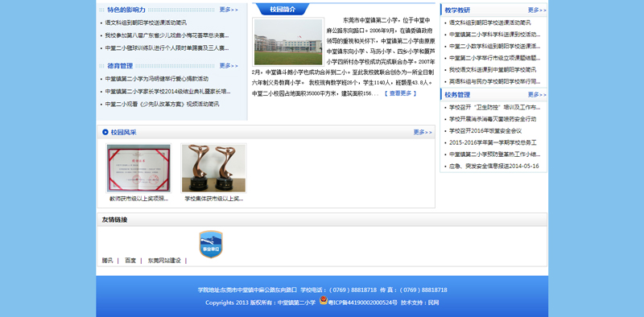Open 更多 in 教学教研 header
Image resolution: width=644 pixels, height=317 pixels.
click(x=537, y=10)
